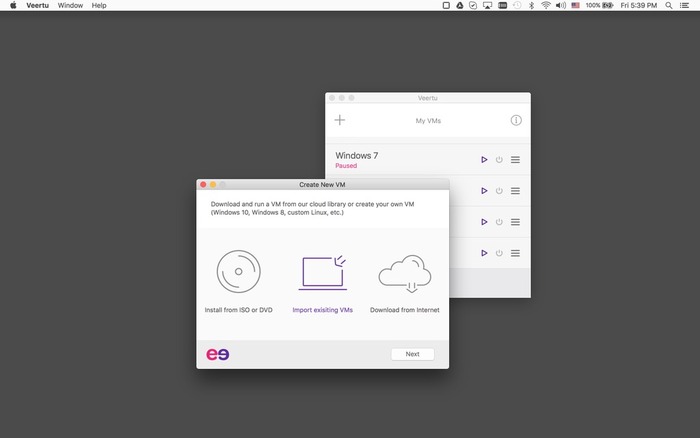Open the AirPlay display menu icon
This screenshot has width=700, height=438.
click(488, 5)
